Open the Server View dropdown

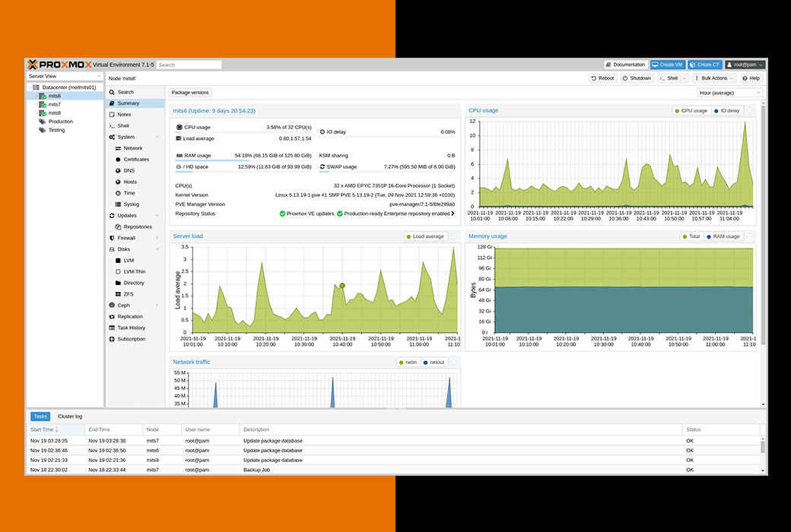[x=65, y=76]
